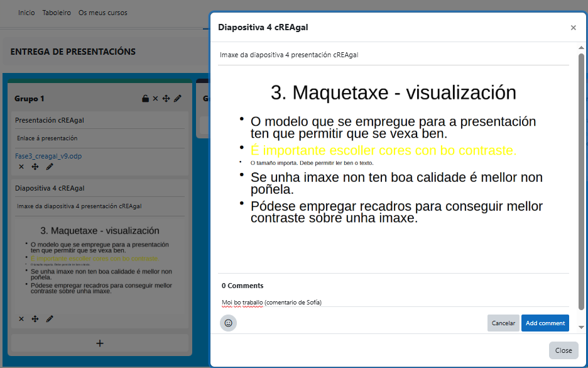Click 'Enlace á presentación' text in Grupo 1
This screenshot has height=368, width=588.
[x=47, y=138]
